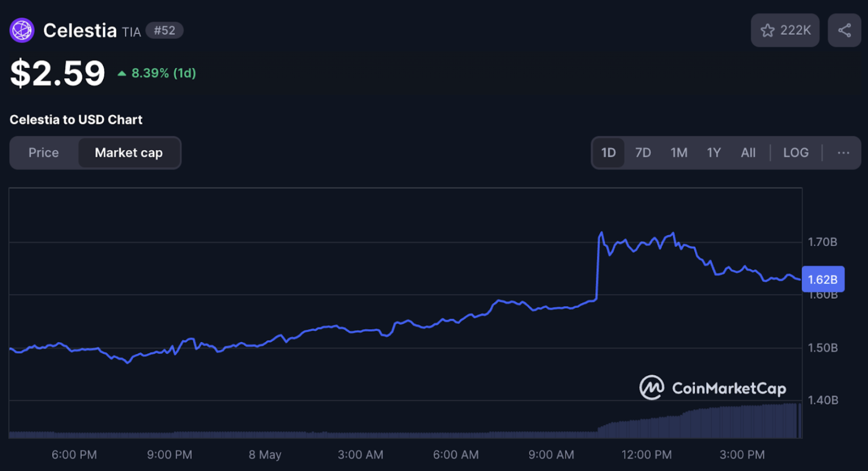The height and width of the screenshot is (471, 868).
Task: View the All time range
Action: (748, 153)
